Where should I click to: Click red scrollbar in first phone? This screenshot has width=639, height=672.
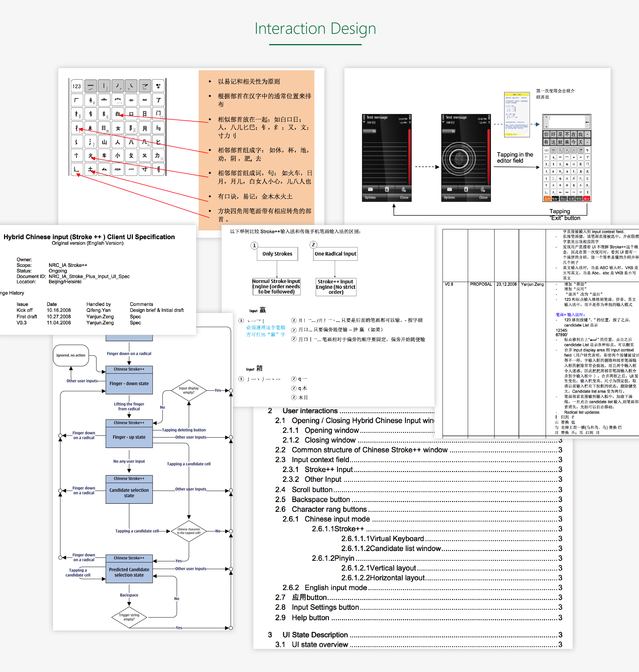coord(409,157)
